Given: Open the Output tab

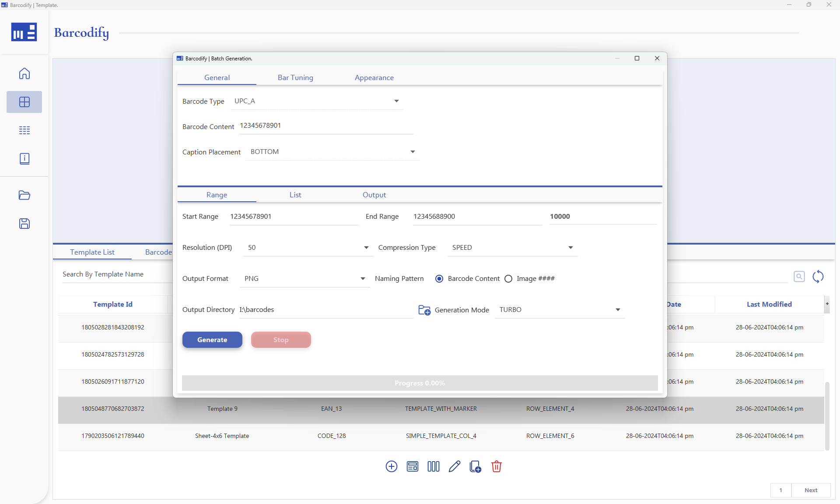Looking at the screenshot, I should (374, 195).
